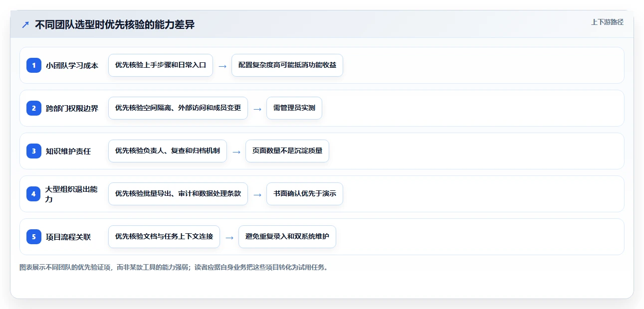644x309 pixels.
Task: Click the 上下游路径 label in header
Action: point(607,22)
